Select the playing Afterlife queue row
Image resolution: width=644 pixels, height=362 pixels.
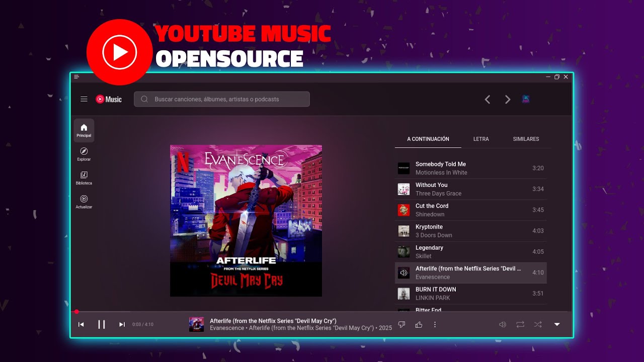tap(470, 273)
